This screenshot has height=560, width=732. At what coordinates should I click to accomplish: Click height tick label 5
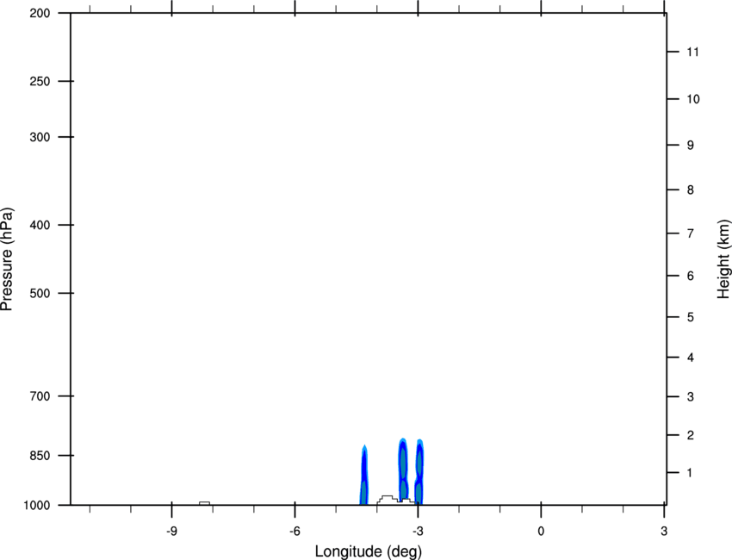pyautogui.click(x=691, y=317)
